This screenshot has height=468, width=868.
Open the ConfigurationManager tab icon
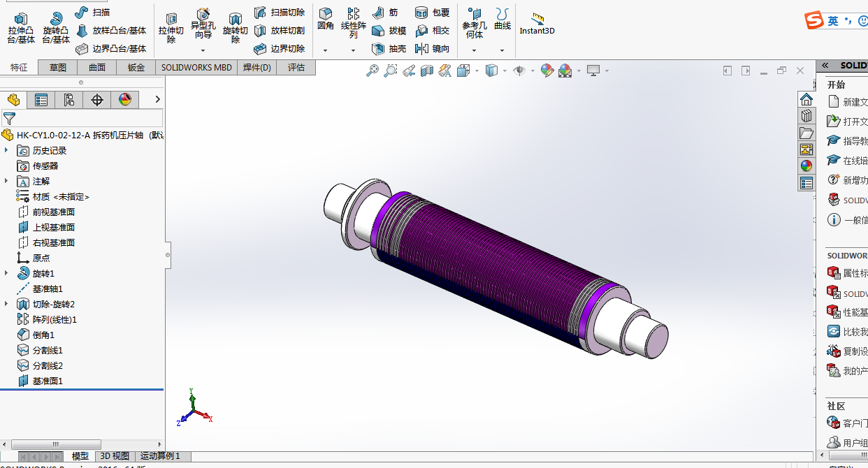(68, 100)
